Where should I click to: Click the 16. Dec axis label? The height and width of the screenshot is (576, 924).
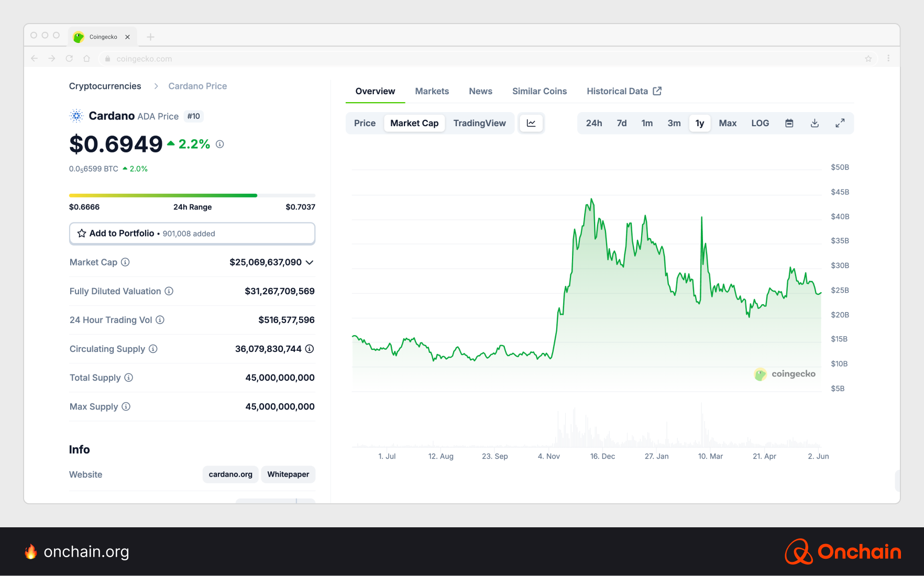(603, 456)
